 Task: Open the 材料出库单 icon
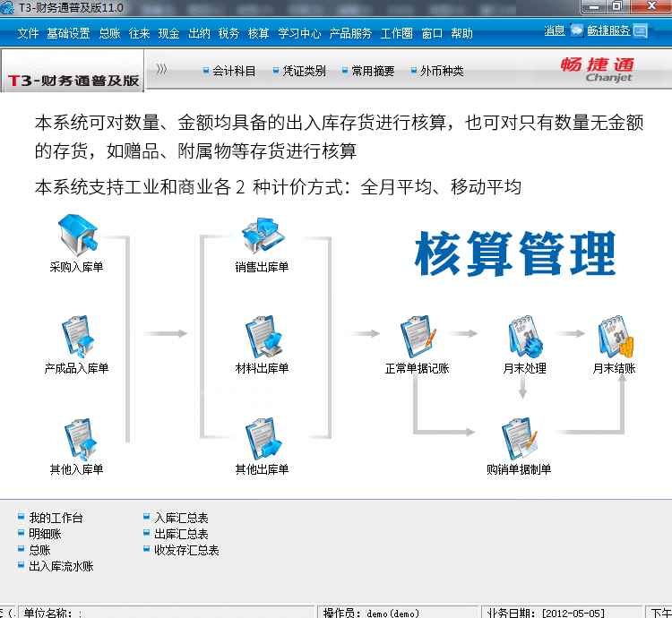coord(263,337)
